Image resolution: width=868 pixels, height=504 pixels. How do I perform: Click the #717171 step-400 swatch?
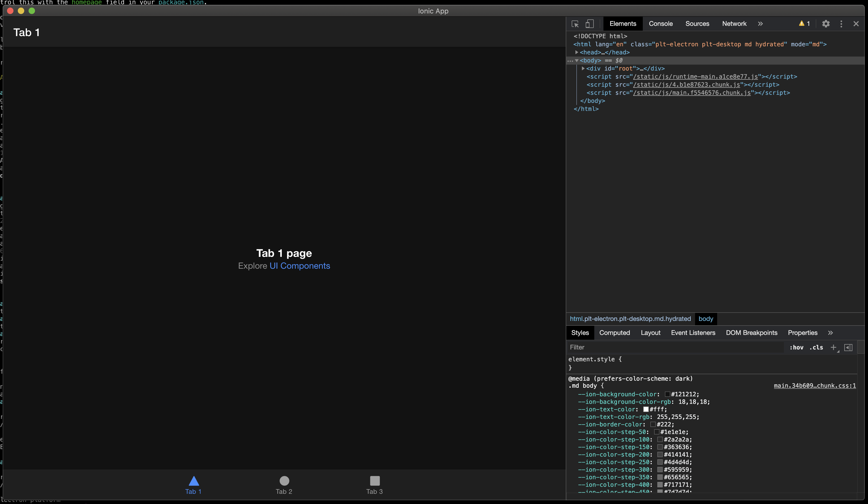click(x=660, y=485)
